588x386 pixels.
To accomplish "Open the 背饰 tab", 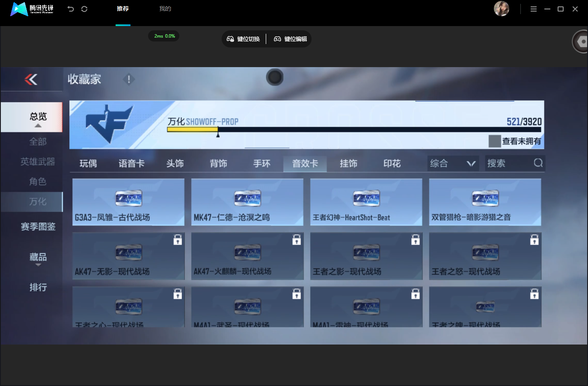I will [218, 163].
